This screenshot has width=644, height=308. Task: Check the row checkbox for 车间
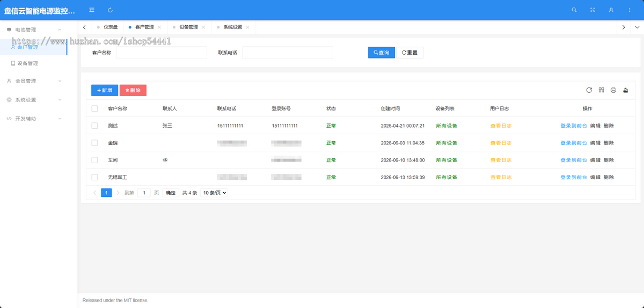(95, 160)
